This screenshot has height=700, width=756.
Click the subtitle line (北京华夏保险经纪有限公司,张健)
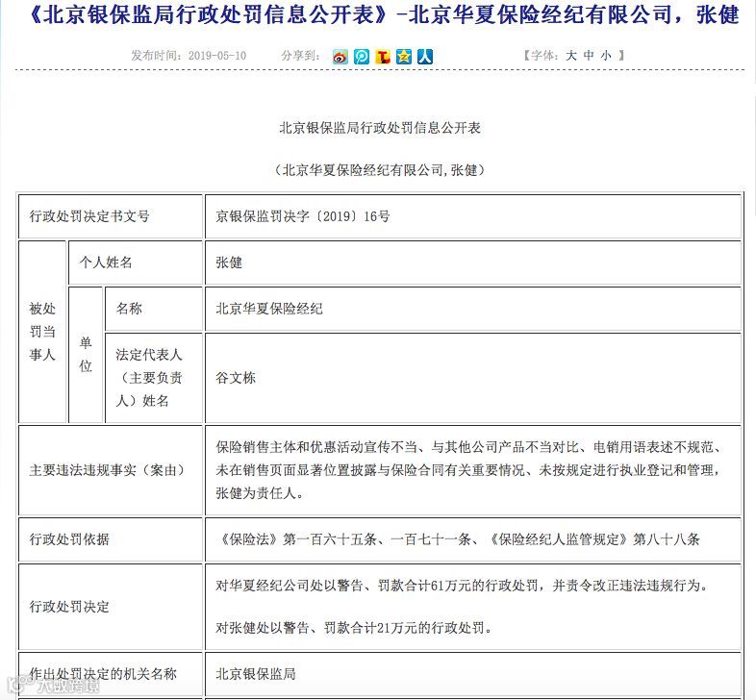pyautogui.click(x=380, y=169)
